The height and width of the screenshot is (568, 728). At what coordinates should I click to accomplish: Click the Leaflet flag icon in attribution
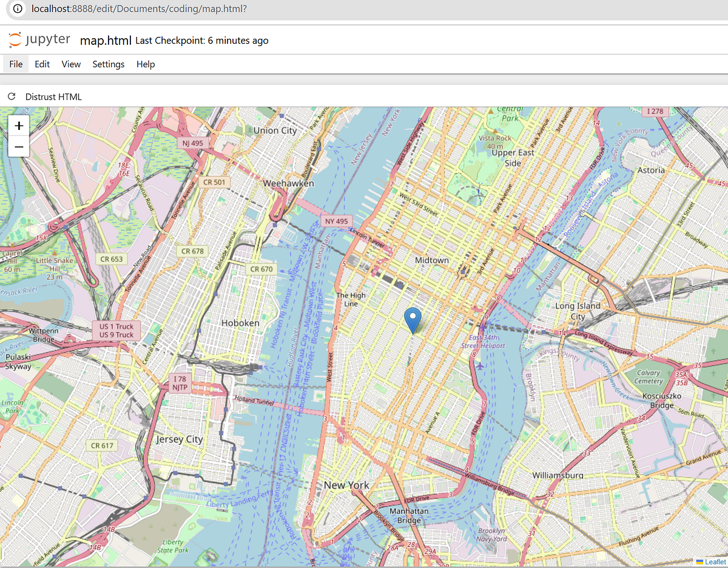tap(701, 562)
